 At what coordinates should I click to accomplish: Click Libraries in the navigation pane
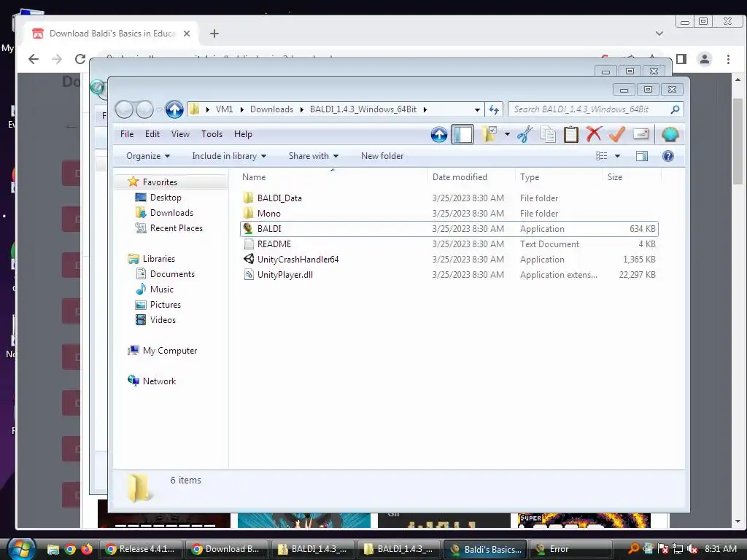158,259
